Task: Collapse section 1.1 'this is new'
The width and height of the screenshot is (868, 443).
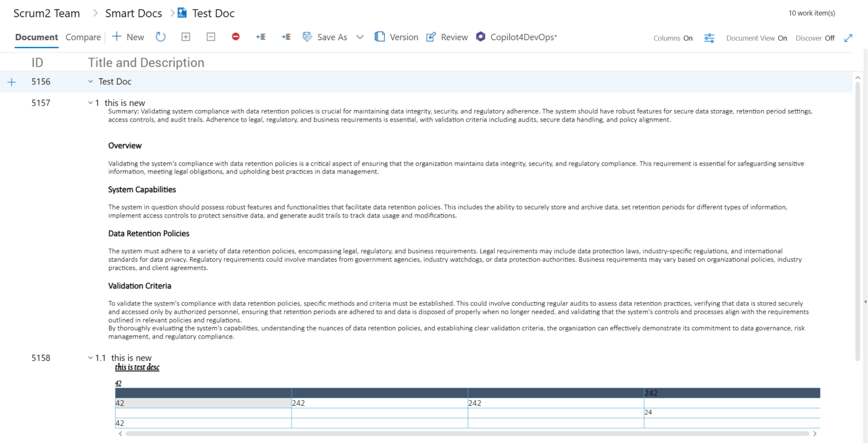Action: pos(90,357)
